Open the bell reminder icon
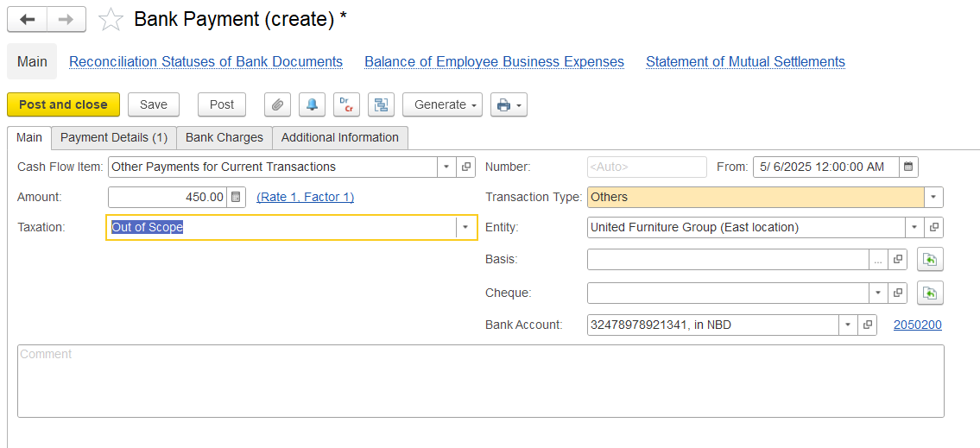The height and width of the screenshot is (448, 980). (x=312, y=105)
